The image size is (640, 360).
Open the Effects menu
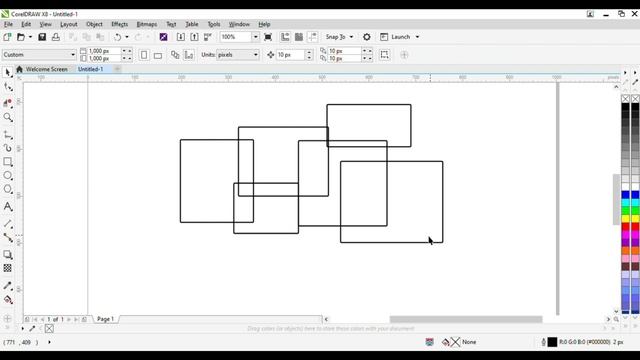(120, 24)
